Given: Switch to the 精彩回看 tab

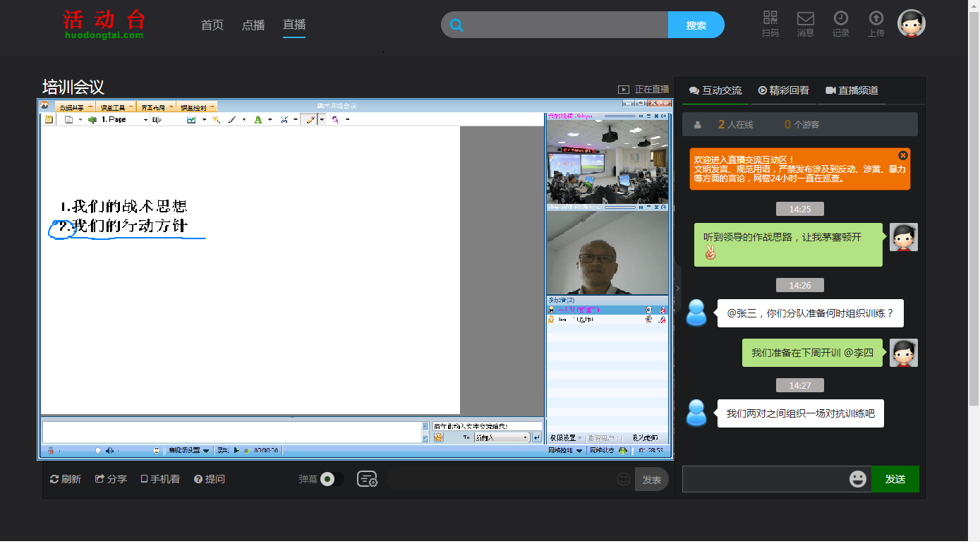Looking at the screenshot, I should 783,90.
